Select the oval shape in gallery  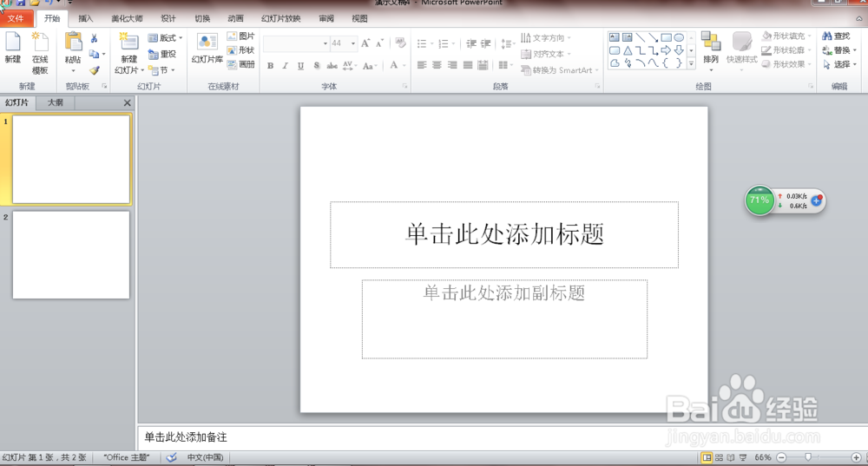(x=679, y=37)
